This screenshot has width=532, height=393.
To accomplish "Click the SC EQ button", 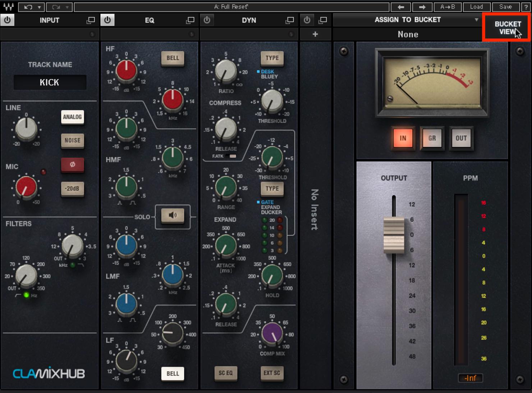I will [x=226, y=373].
